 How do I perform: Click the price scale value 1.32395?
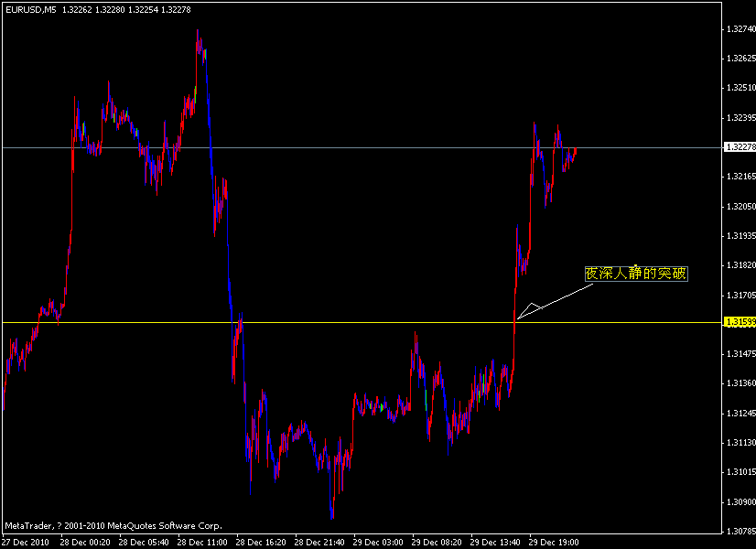coord(741,118)
